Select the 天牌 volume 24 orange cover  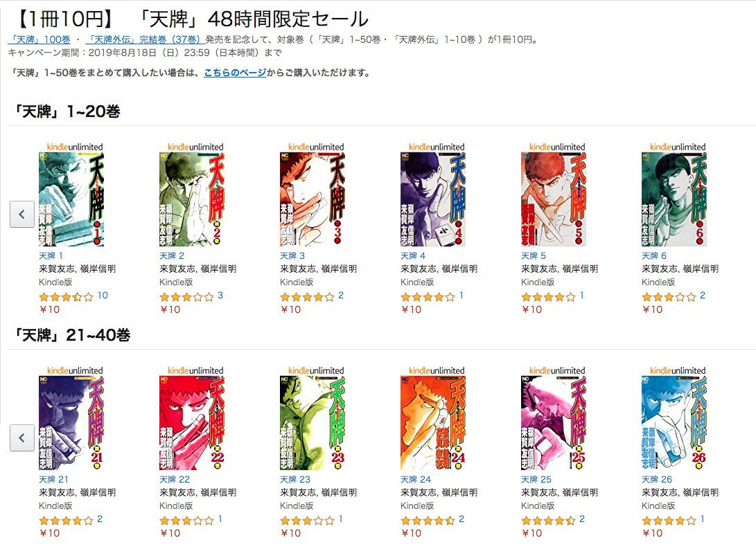click(433, 423)
